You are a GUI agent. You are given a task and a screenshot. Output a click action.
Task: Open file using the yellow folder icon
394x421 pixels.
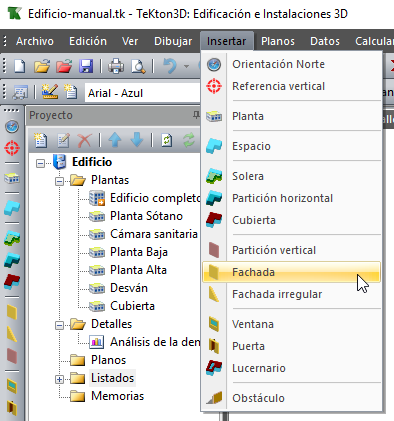[42, 66]
